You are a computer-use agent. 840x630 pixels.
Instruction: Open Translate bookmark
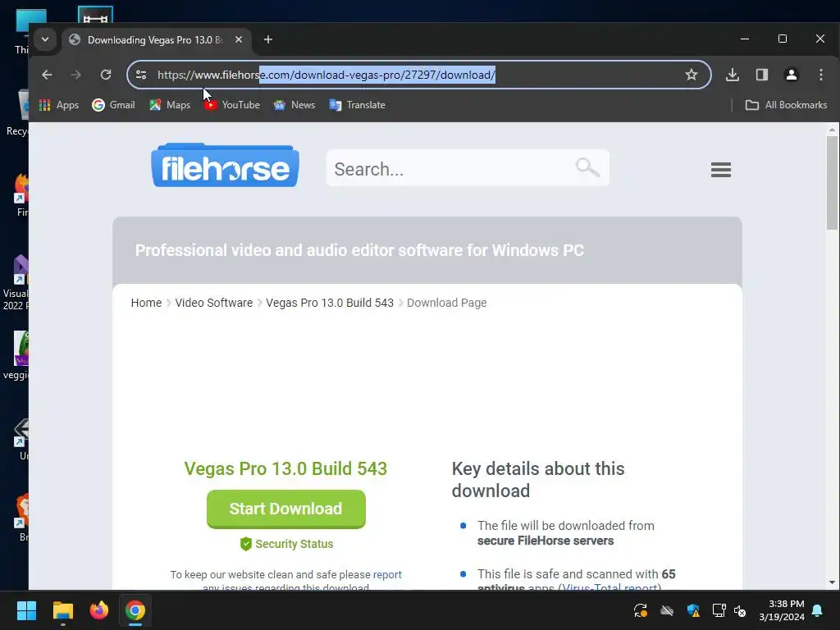[x=358, y=105]
